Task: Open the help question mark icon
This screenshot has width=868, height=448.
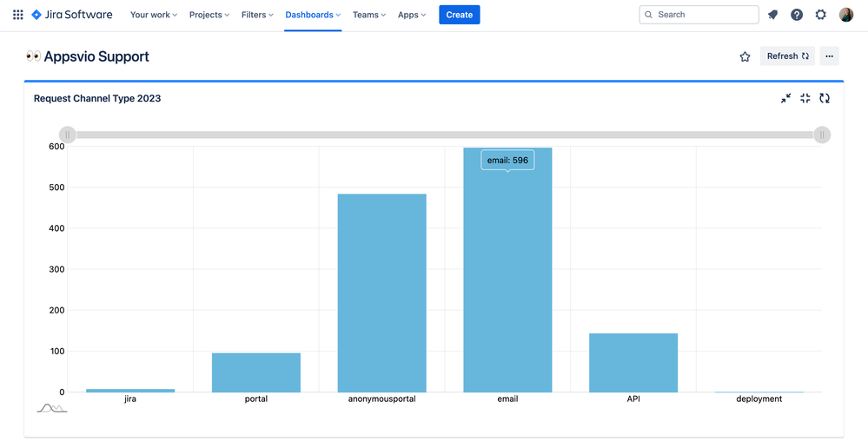Action: tap(797, 15)
